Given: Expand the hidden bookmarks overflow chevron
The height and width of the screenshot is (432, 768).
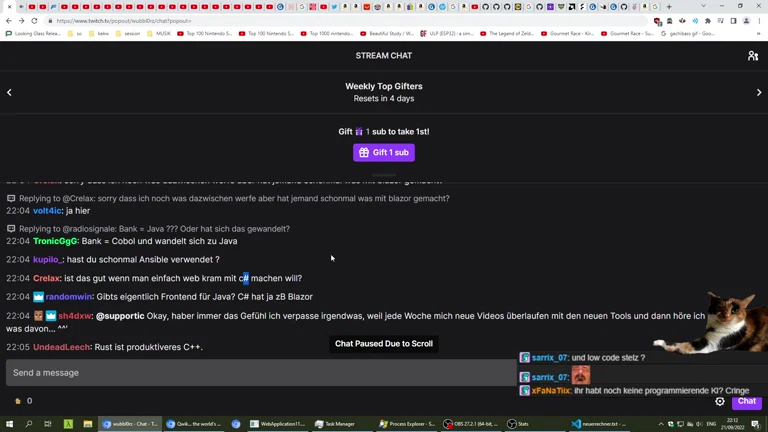Looking at the screenshot, I should click(759, 34).
